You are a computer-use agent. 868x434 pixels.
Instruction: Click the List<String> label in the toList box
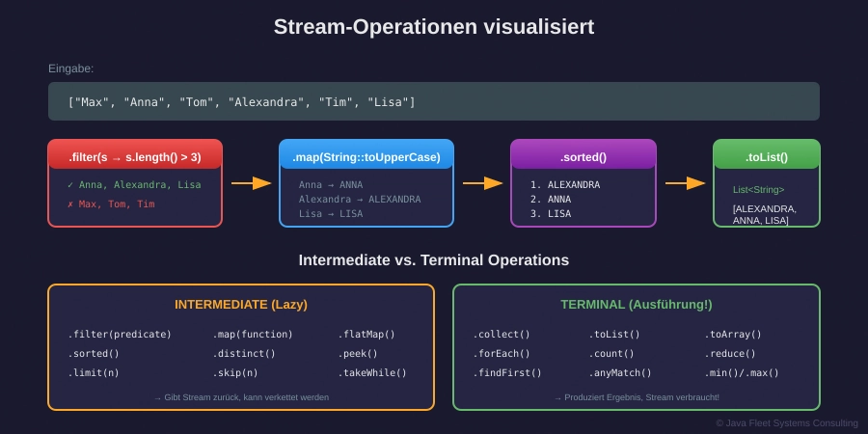[x=758, y=190]
